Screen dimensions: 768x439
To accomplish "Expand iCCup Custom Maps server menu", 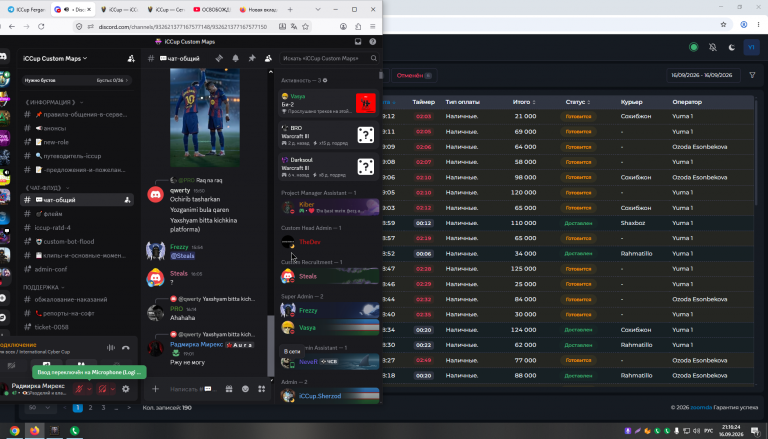I will tap(55, 58).
